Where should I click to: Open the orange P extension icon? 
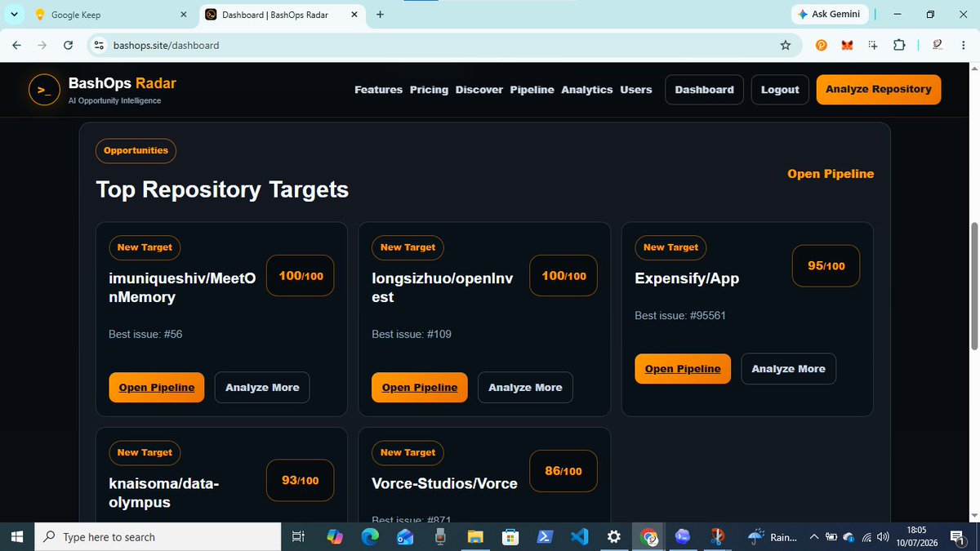(822, 45)
